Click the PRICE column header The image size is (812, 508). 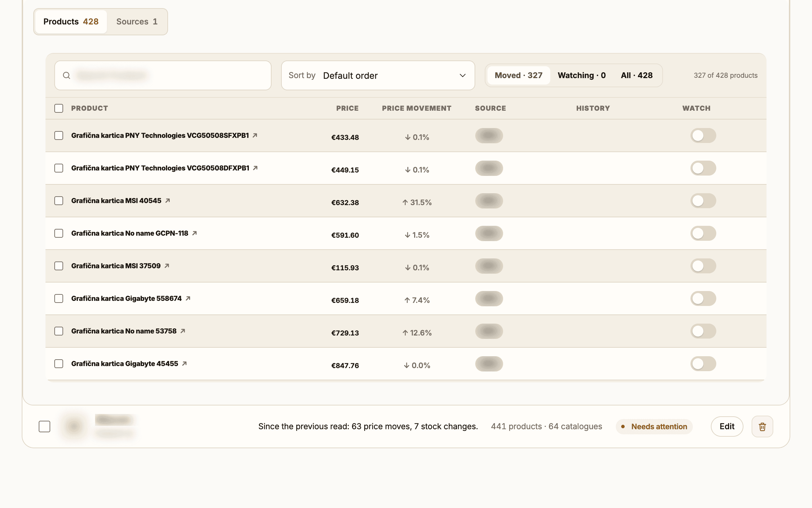tap(347, 108)
